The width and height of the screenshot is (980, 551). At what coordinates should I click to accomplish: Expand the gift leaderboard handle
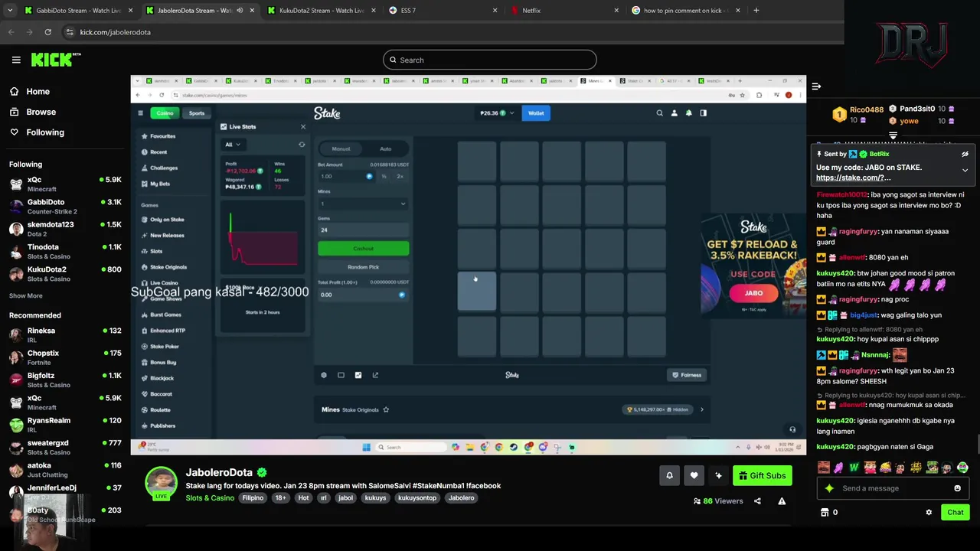(x=893, y=135)
